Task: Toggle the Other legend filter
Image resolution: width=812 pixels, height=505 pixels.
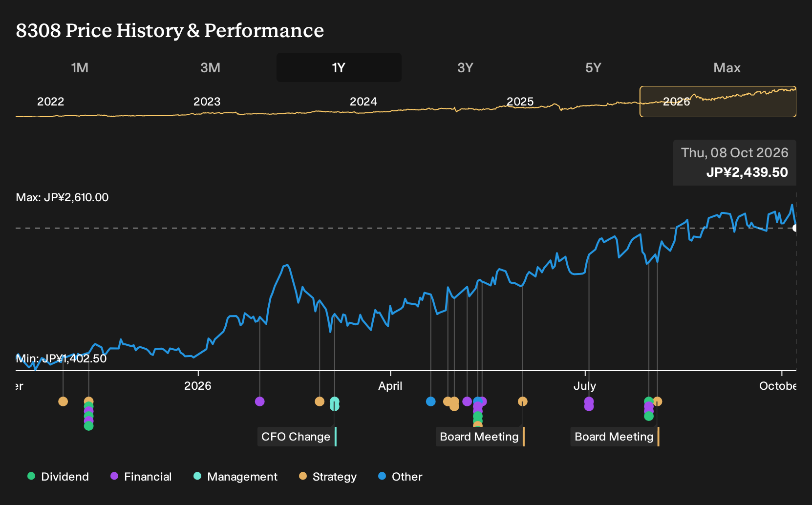Action: (x=400, y=477)
